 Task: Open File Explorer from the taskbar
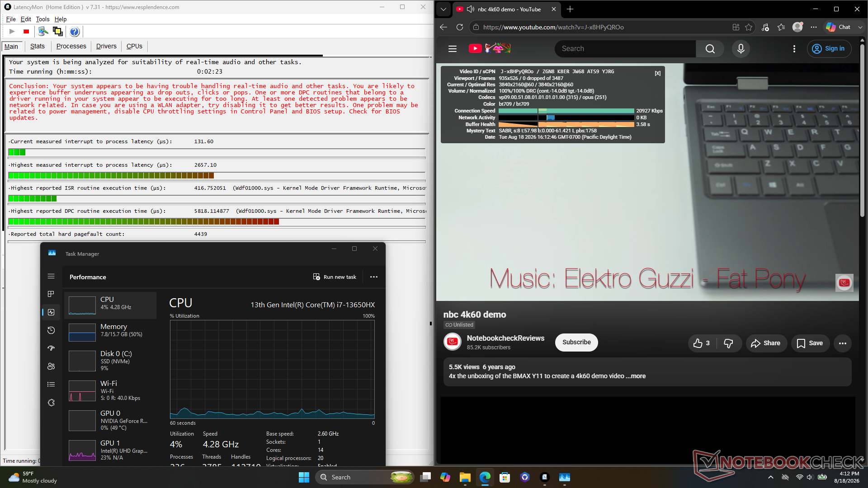[x=465, y=477]
